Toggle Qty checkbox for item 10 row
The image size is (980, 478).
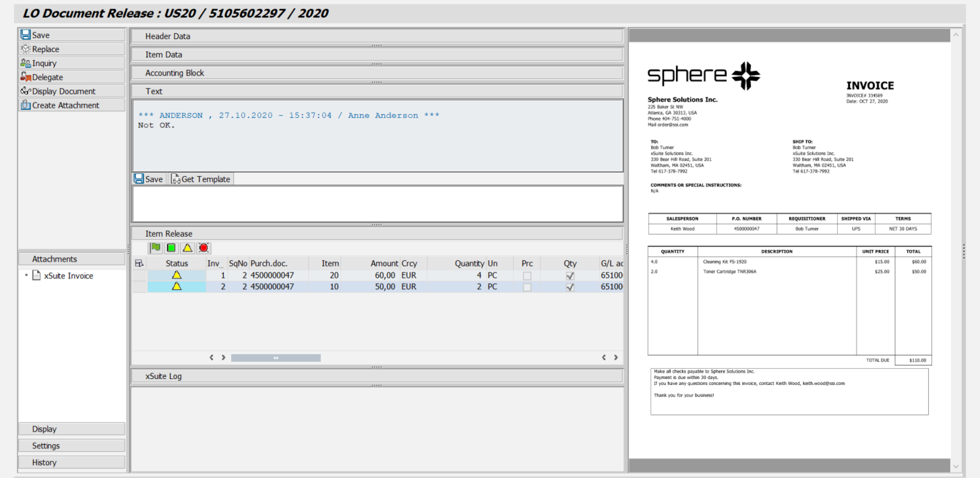[x=570, y=287]
